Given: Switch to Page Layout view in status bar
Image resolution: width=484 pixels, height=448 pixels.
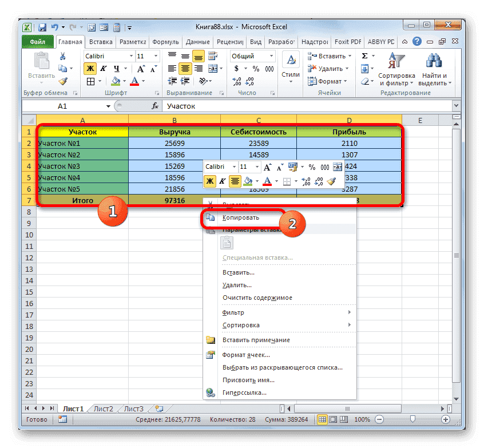Looking at the screenshot, I should [333, 419].
